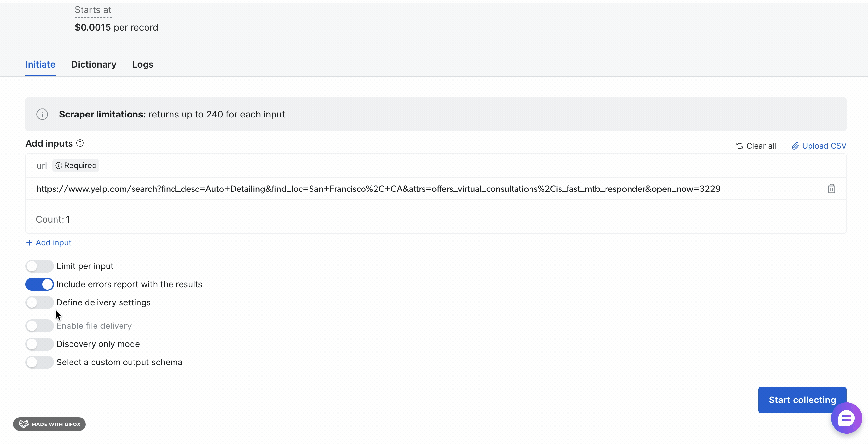Click Upload CSV link
This screenshot has height=444, width=868.
pos(819,146)
